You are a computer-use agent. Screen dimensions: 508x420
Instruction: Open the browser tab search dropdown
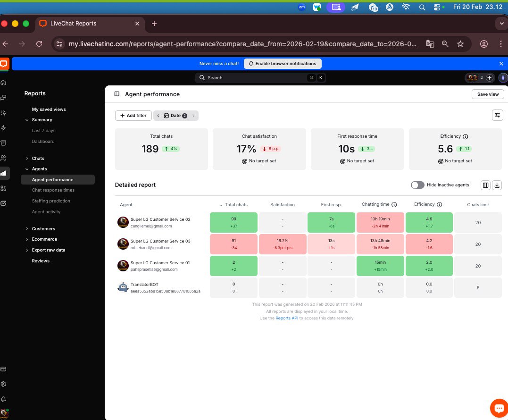coord(501,24)
